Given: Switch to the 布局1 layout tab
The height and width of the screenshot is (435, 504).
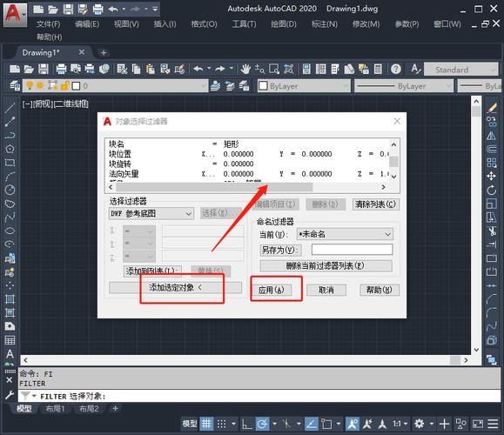Looking at the screenshot, I should [55, 408].
